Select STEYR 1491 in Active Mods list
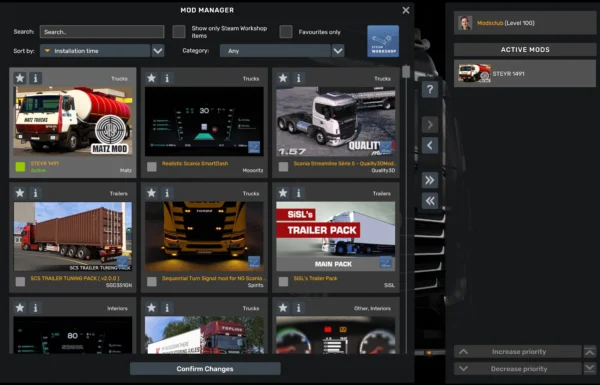 pyautogui.click(x=525, y=73)
